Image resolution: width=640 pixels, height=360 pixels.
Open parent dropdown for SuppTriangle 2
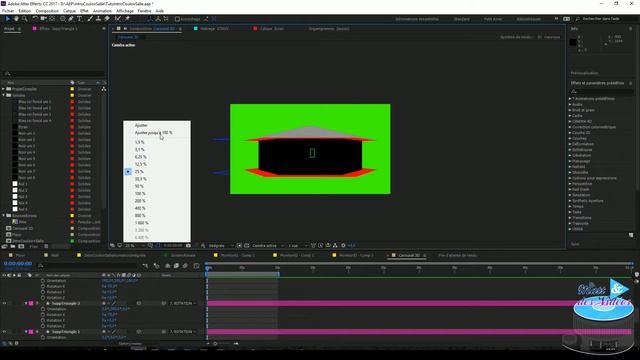tap(182, 303)
